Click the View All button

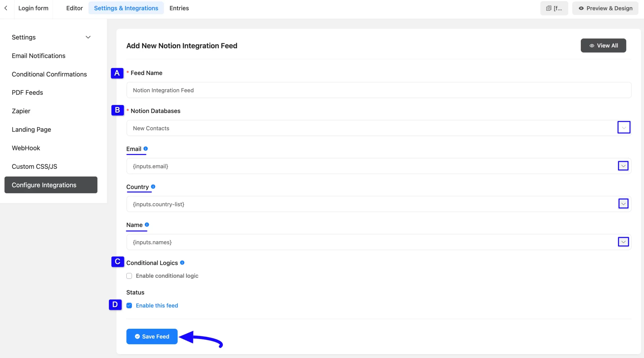pyautogui.click(x=603, y=46)
